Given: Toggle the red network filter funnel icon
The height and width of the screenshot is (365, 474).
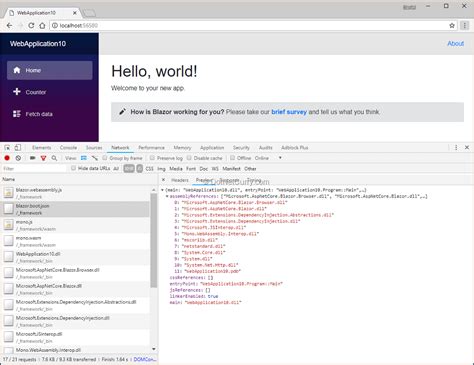Looking at the screenshot, I should pyautogui.click(x=43, y=158).
